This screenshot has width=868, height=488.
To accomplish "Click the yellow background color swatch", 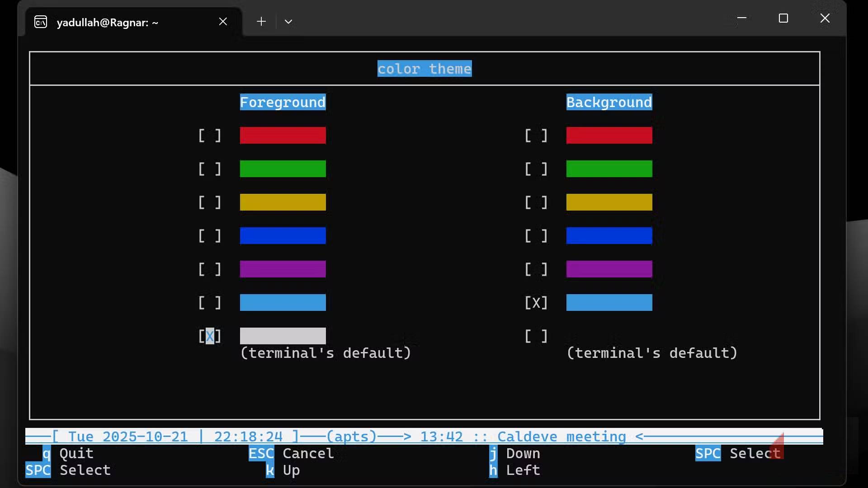I will point(609,202).
